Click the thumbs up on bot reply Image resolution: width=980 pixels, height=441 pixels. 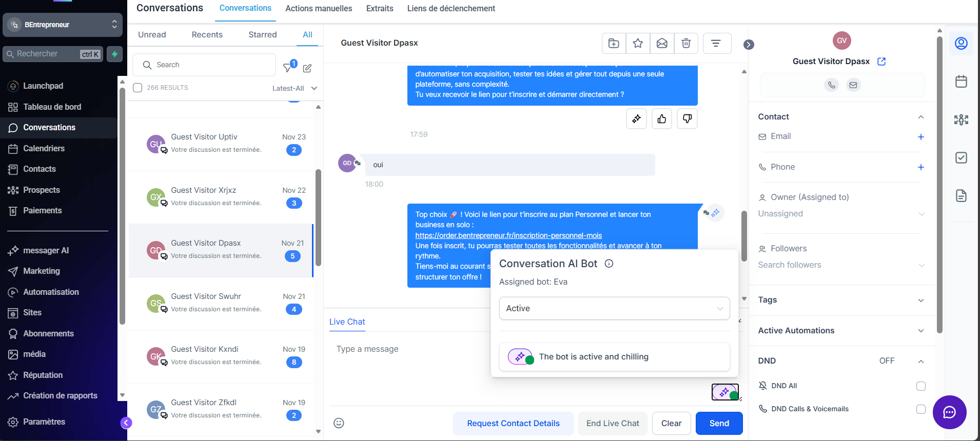(662, 119)
